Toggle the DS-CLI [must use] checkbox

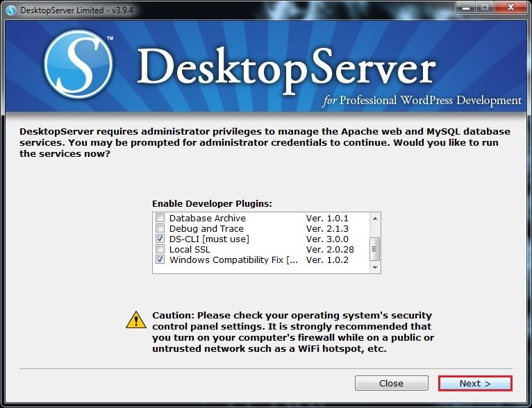tap(160, 239)
